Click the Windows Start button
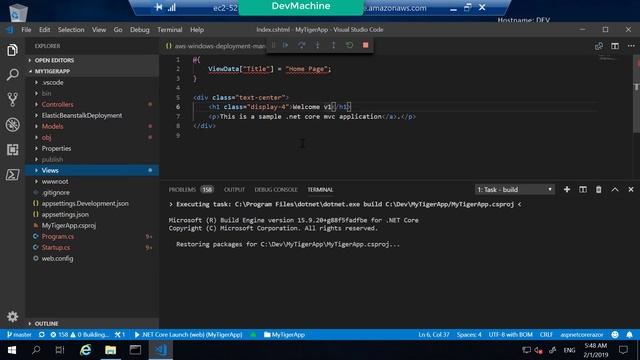This screenshot has height=360, width=640. [11, 350]
